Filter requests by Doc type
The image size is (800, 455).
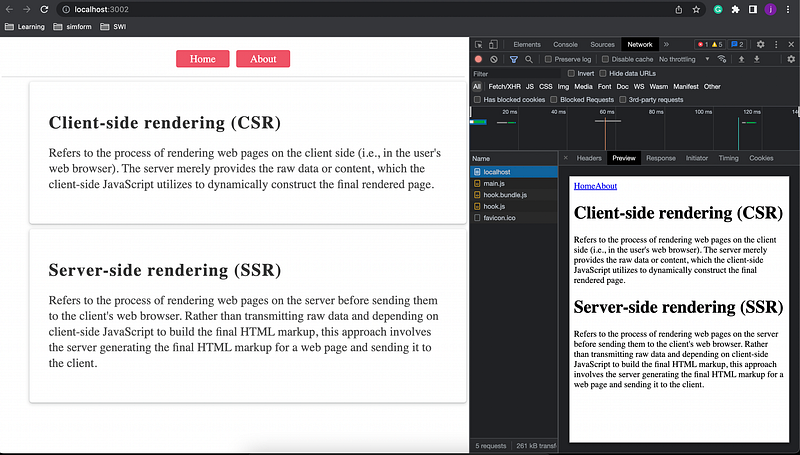coord(622,87)
